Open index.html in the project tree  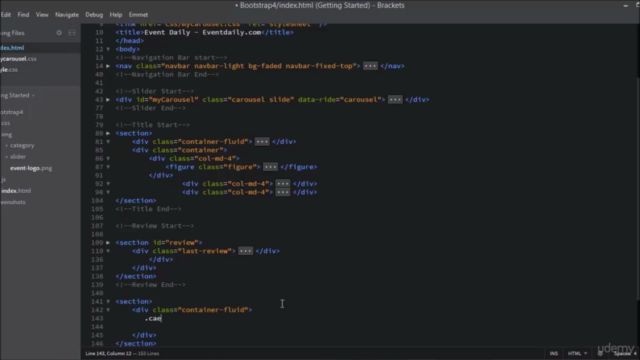coord(16,191)
